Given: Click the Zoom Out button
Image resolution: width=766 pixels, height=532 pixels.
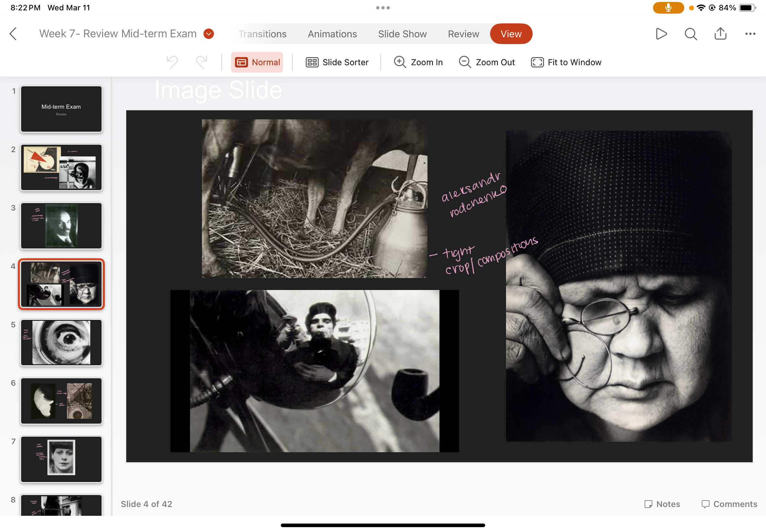Looking at the screenshot, I should [487, 62].
